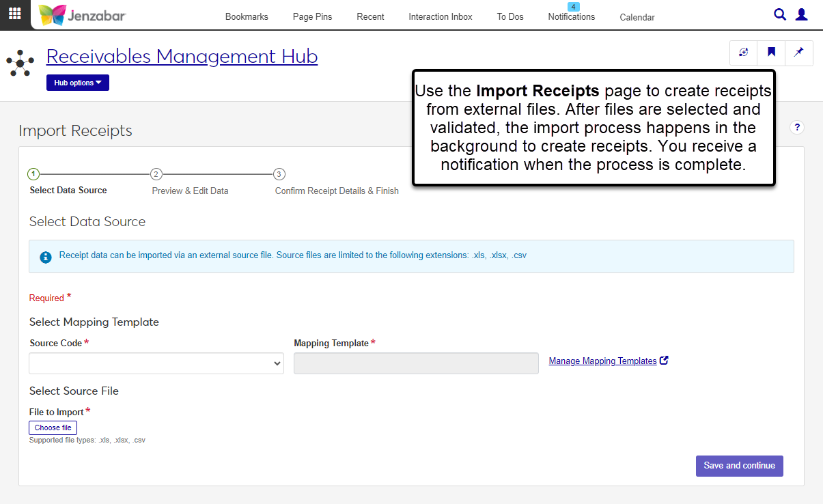This screenshot has width=823, height=504.
Task: Open the Bookmarks menu
Action: (247, 17)
